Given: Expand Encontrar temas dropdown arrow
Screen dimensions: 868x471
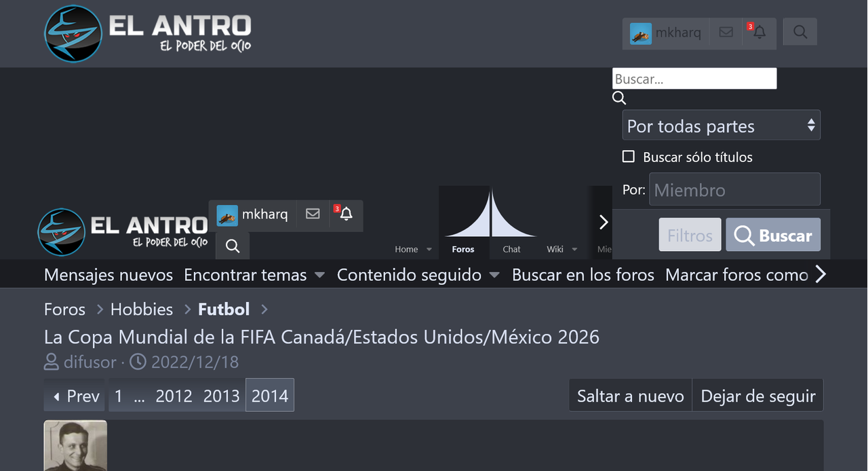Looking at the screenshot, I should (x=320, y=275).
